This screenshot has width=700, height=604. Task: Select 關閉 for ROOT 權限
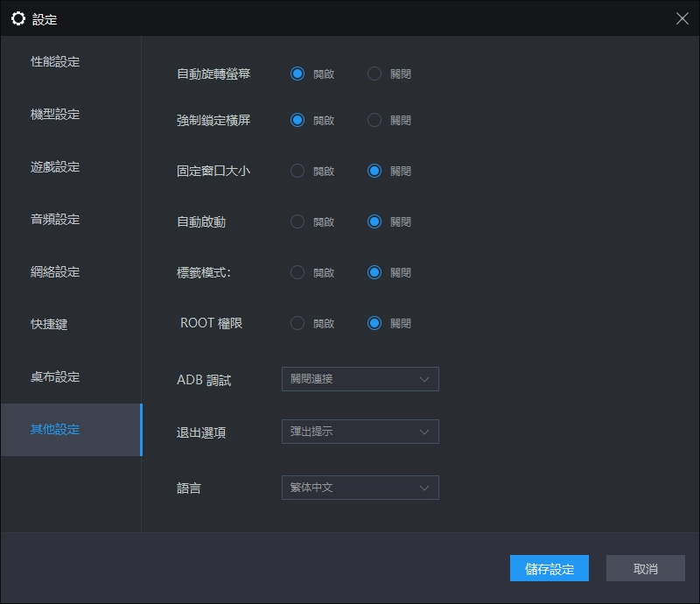(x=374, y=323)
